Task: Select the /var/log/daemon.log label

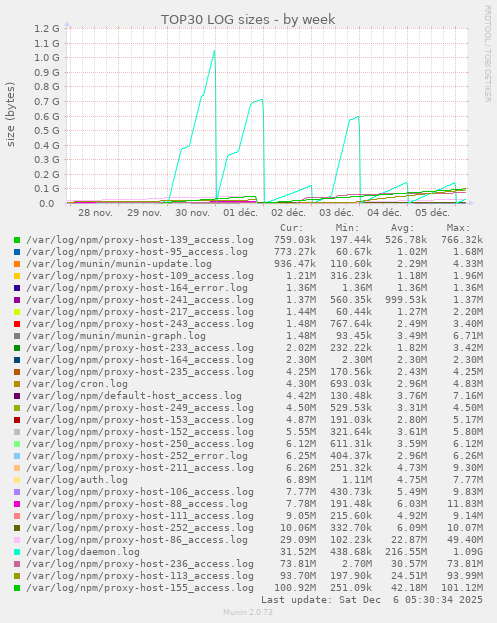Action: (x=83, y=552)
